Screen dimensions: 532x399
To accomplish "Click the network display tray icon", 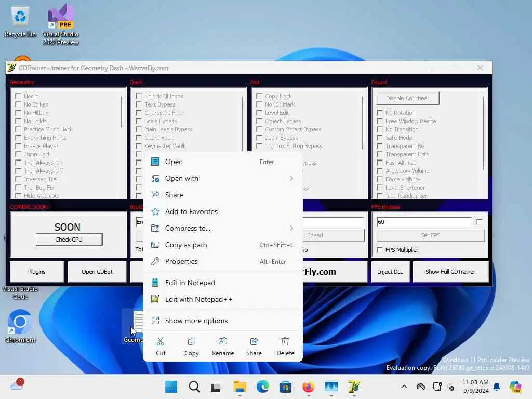I will 437,387.
